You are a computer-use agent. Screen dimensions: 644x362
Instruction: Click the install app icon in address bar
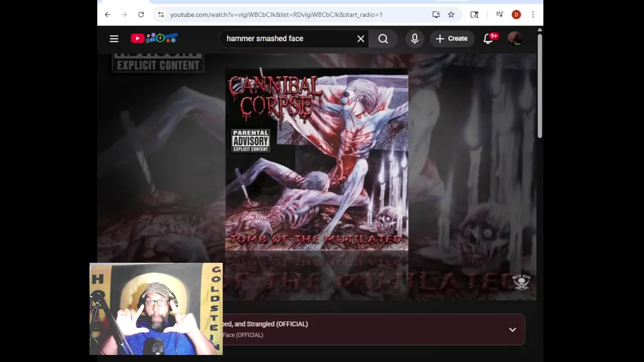click(436, 15)
